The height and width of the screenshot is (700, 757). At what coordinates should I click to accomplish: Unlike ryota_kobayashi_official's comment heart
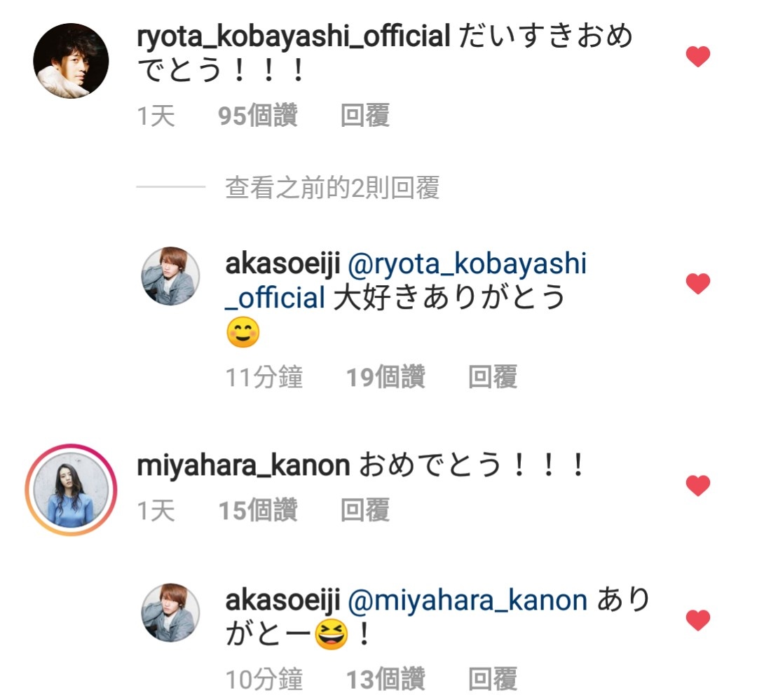click(697, 57)
